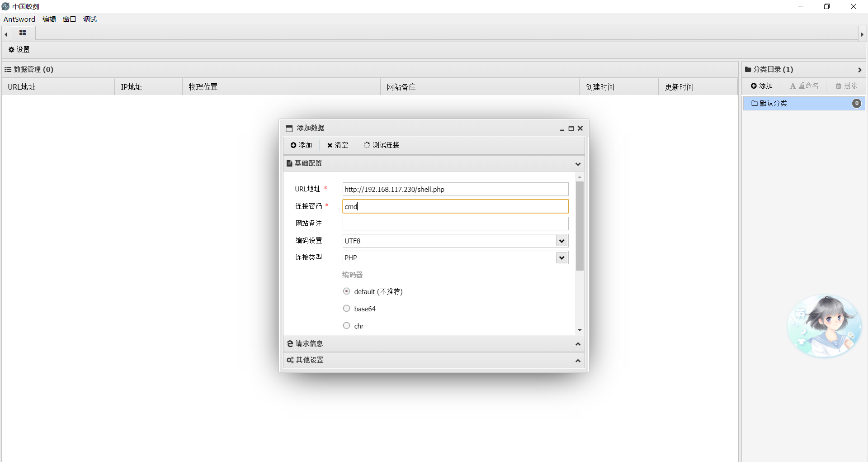Open the 连接类型 PHP dropdown

561,258
